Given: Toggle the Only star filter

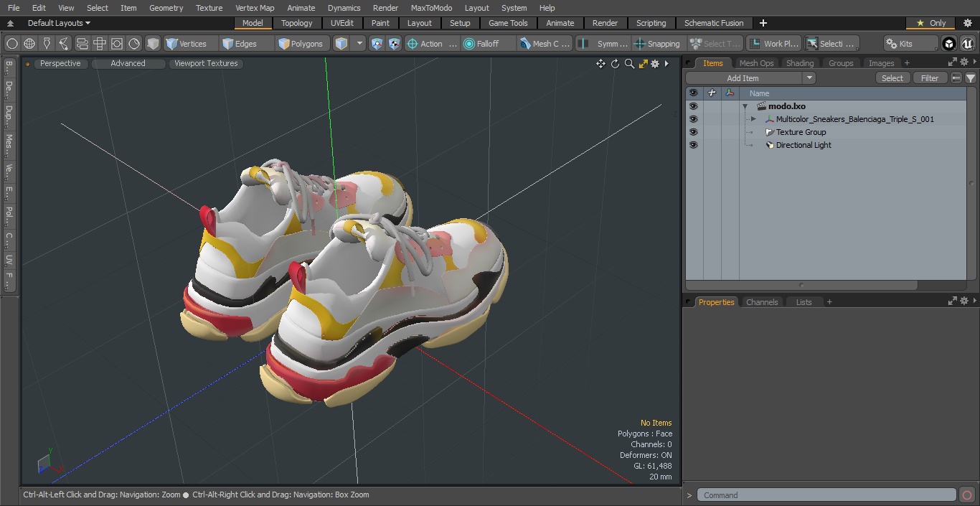Looking at the screenshot, I should pyautogui.click(x=930, y=23).
